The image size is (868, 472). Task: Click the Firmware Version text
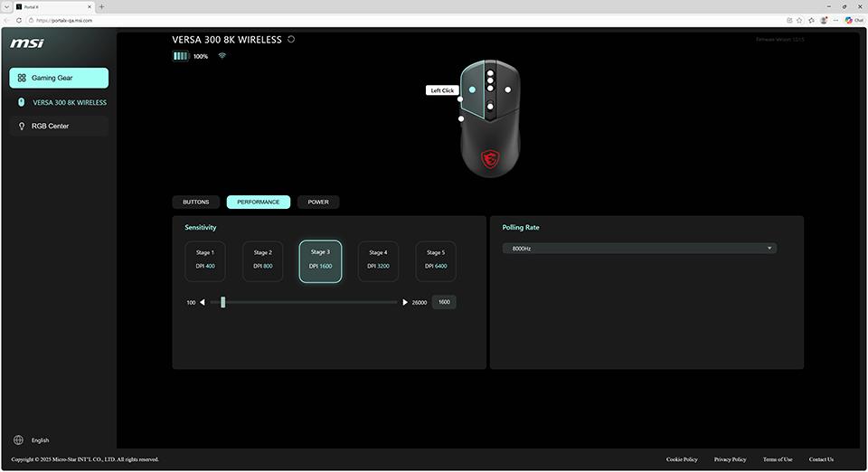(780, 40)
